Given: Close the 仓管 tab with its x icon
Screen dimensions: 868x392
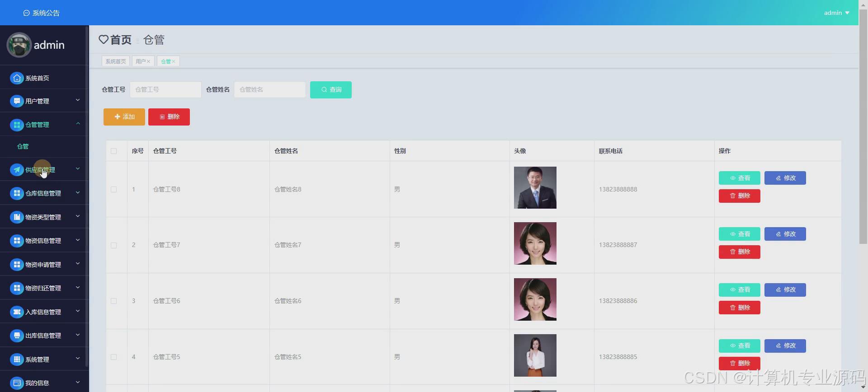Looking at the screenshot, I should (x=173, y=61).
